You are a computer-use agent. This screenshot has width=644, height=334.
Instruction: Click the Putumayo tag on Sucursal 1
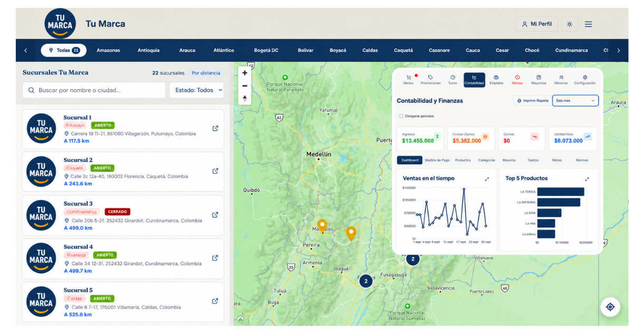tap(75, 126)
